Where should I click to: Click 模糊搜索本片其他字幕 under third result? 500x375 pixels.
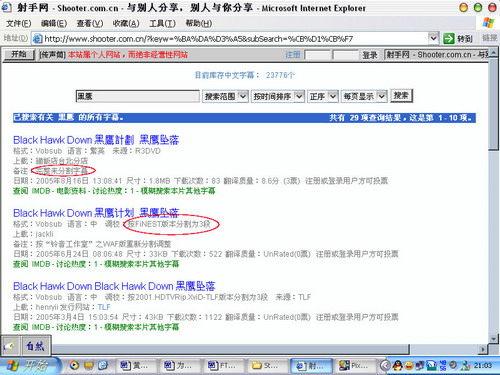pos(141,327)
